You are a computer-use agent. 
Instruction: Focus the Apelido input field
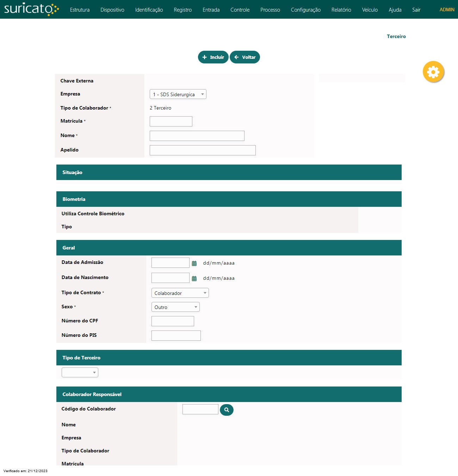[x=203, y=150]
